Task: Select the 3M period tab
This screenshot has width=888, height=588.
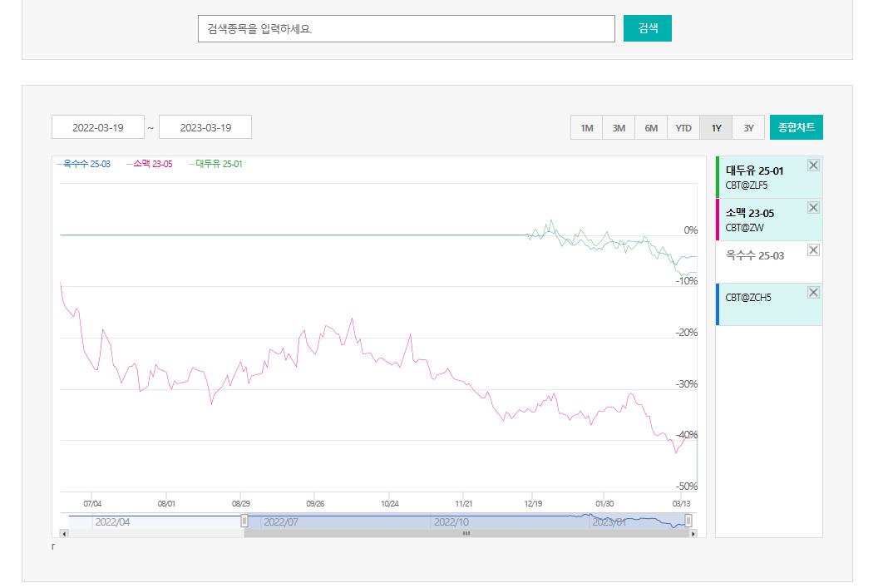Action: (x=619, y=127)
